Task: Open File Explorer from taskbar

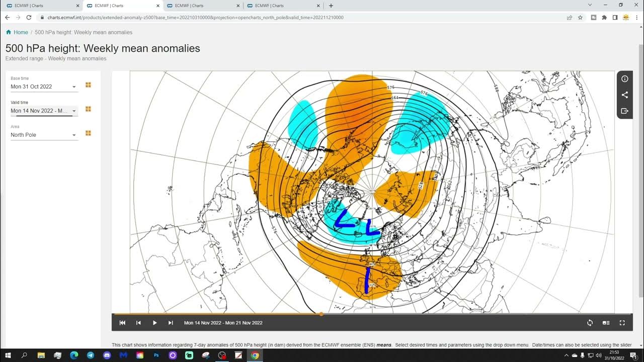Action: pyautogui.click(x=41, y=355)
